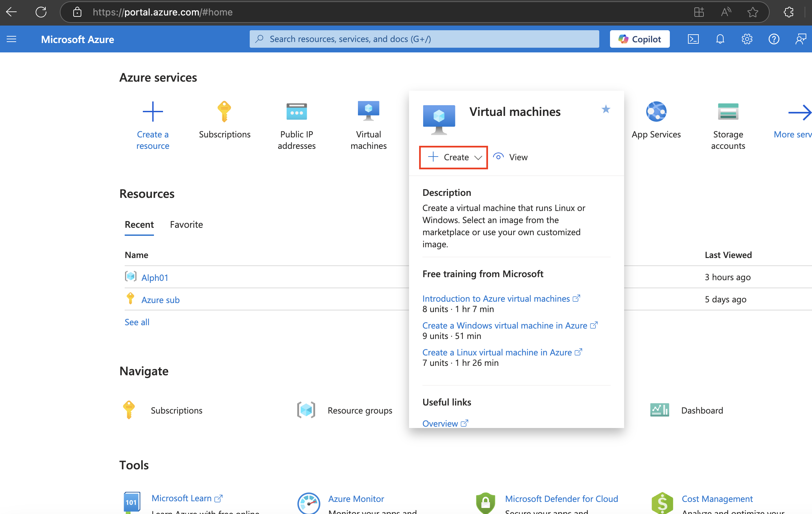Screen dimensions: 812x514
Task: Bookmark page with the star icon in address bar
Action: [753, 12]
